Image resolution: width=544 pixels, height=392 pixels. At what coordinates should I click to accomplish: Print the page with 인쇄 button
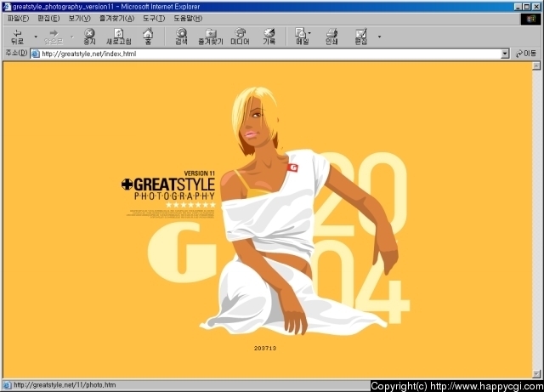(x=331, y=37)
